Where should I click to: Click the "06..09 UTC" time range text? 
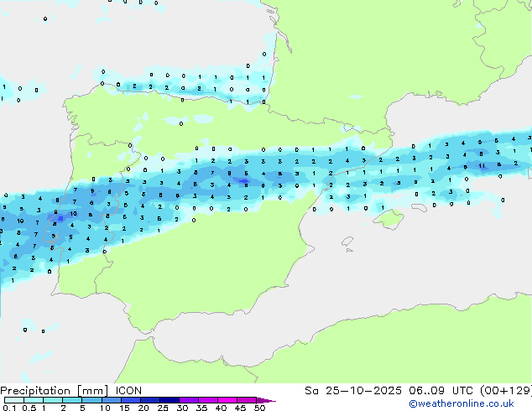(x=441, y=391)
